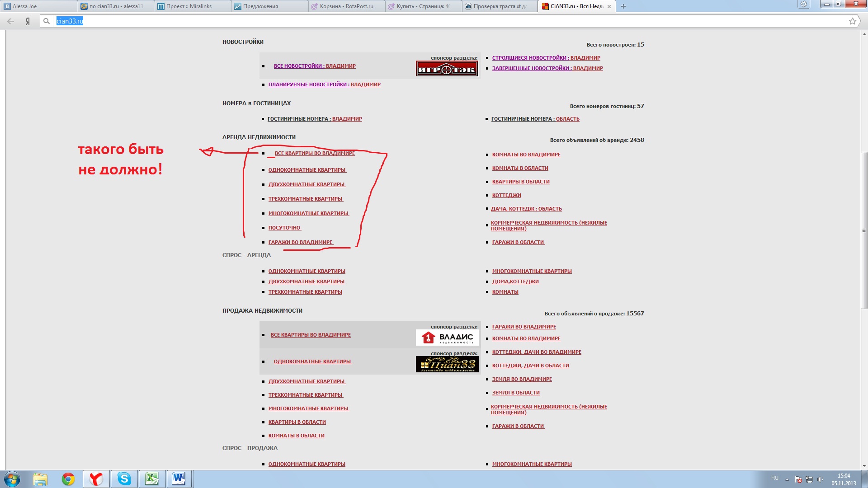Switch to the Корзина - RotaPost.ru tab

pyautogui.click(x=346, y=6)
